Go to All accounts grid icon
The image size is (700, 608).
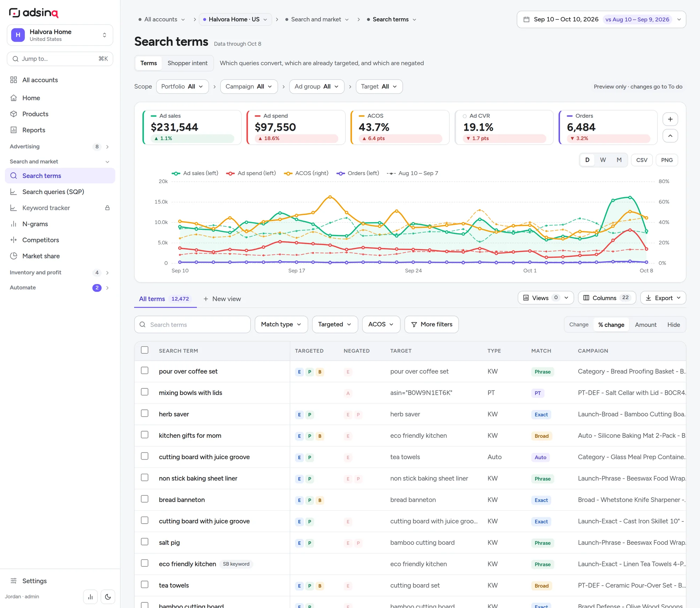click(x=14, y=80)
